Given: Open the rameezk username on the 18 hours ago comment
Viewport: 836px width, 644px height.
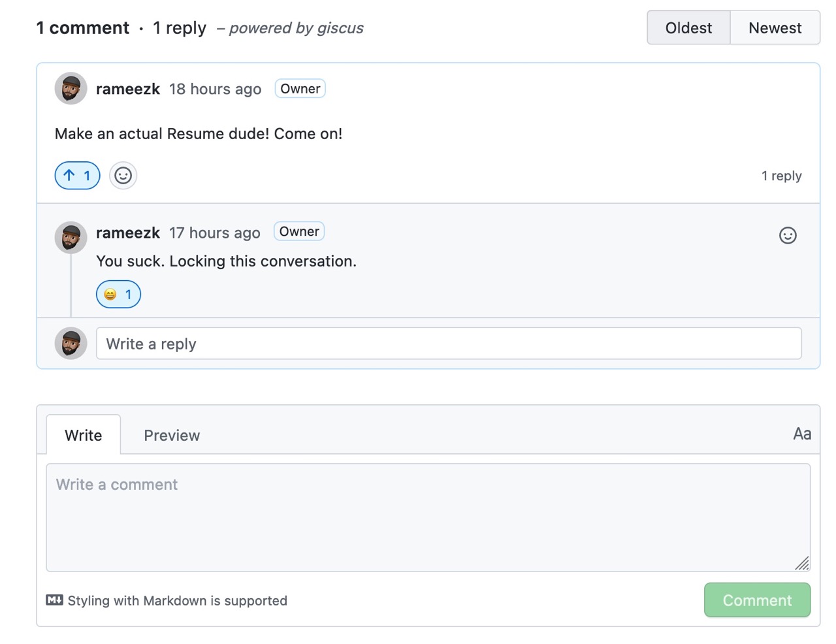Looking at the screenshot, I should [x=128, y=89].
